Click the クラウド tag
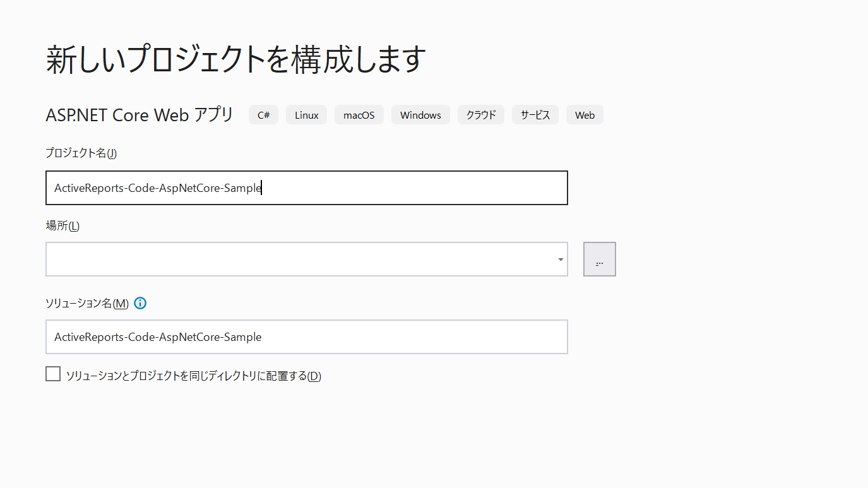 [x=481, y=115]
